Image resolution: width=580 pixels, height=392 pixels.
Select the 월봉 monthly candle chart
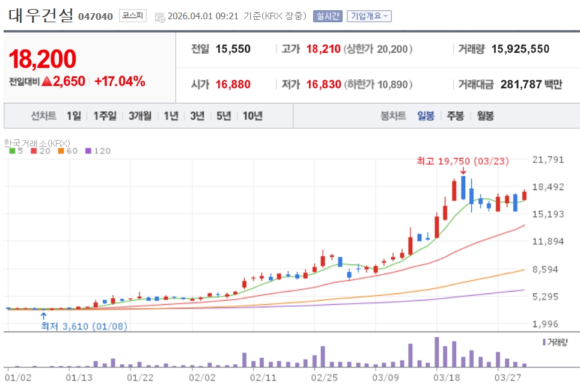coord(485,116)
